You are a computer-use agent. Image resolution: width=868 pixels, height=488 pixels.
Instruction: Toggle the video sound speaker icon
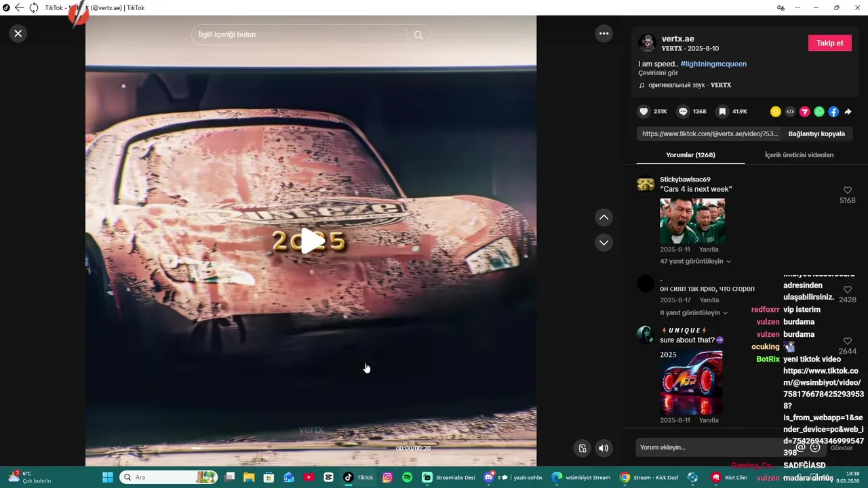[604, 448]
